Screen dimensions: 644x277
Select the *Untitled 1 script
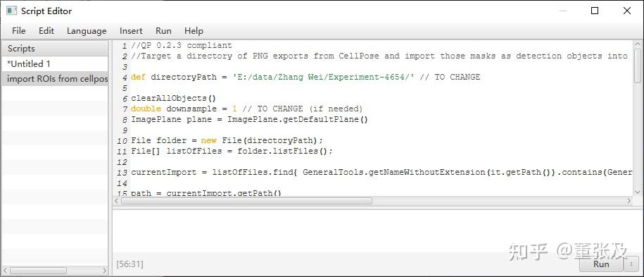pos(55,64)
